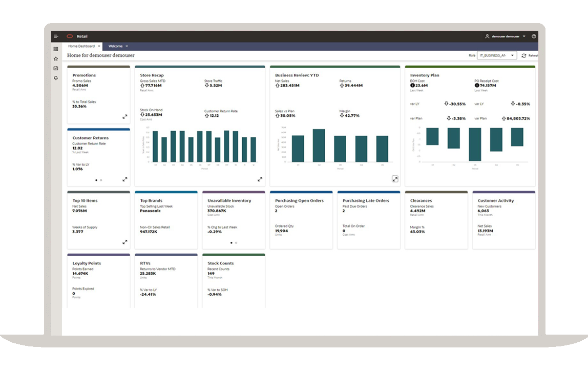
Task: Open the navigation hamburger menu
Action: point(56,36)
